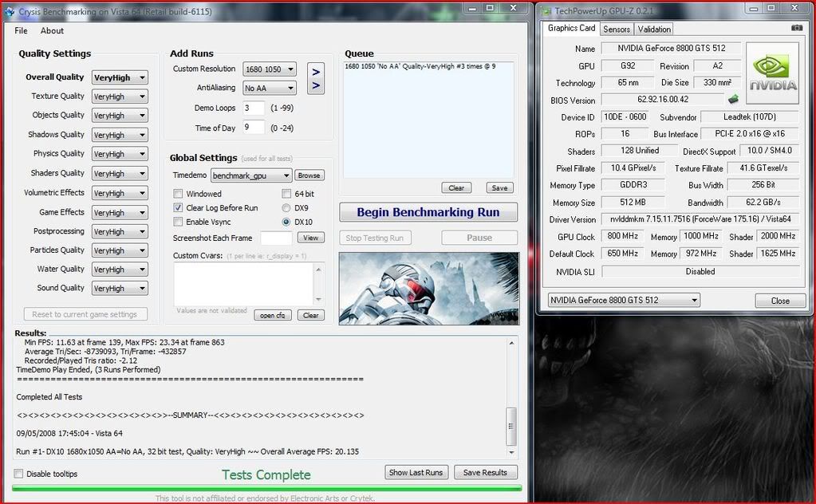Uncheck Clear Log Before Run
Screen dimensions: 816x504
(179, 208)
